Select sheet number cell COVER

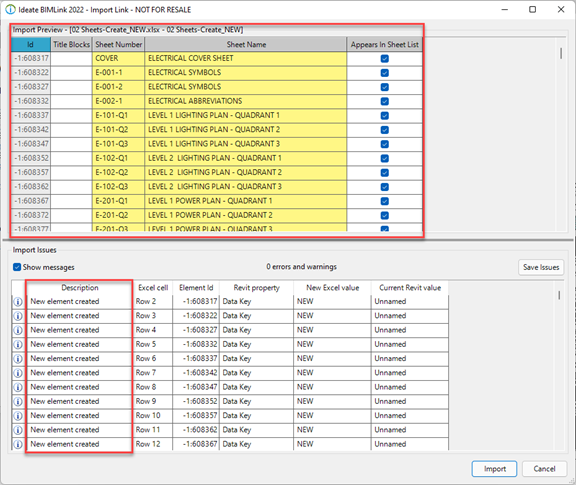pos(118,58)
